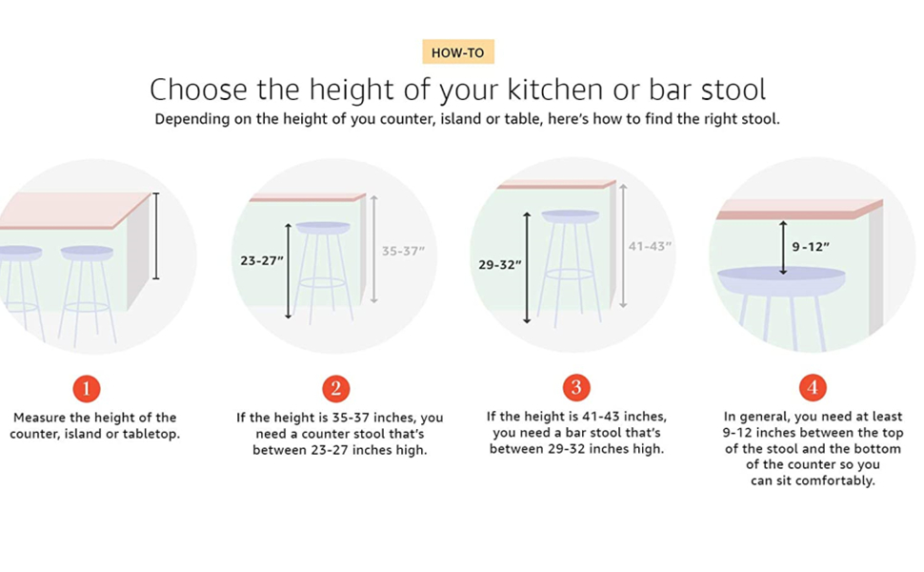Click the stool clearance illustration circle
The image size is (924, 572).
point(810,296)
